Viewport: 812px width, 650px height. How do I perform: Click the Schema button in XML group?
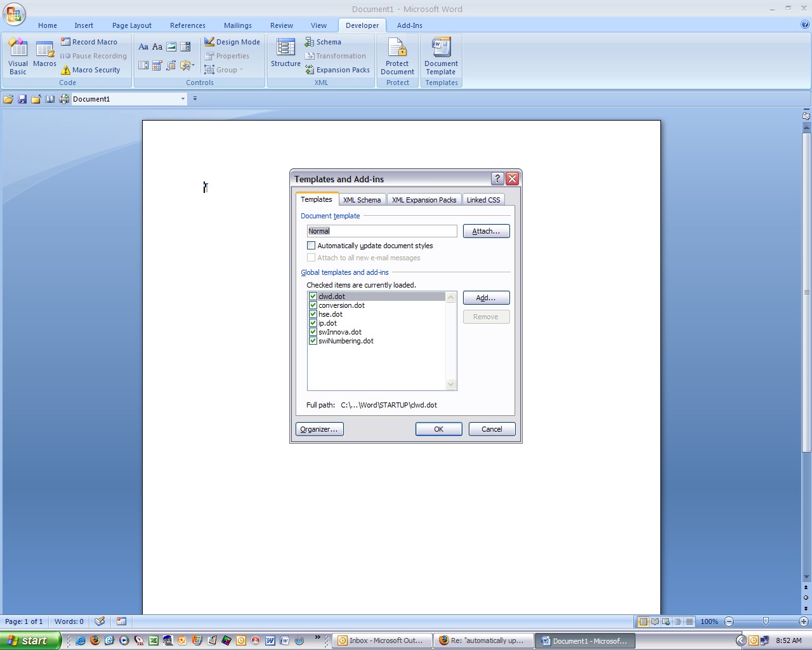click(323, 42)
